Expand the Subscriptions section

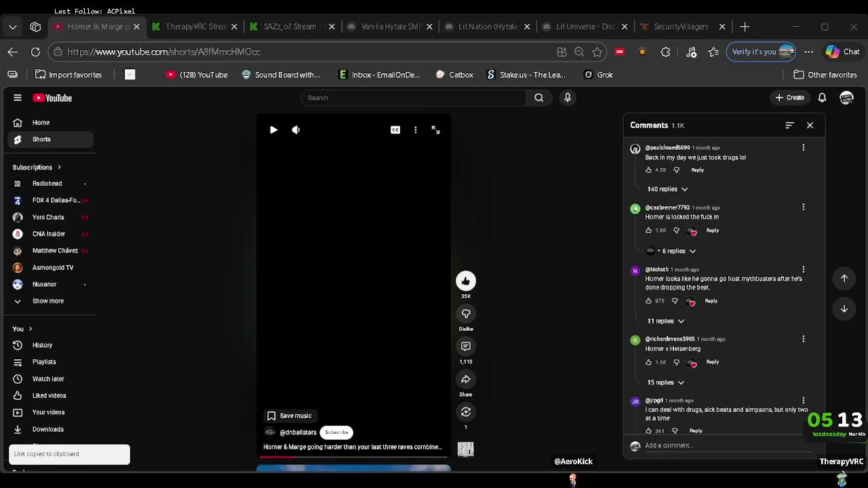[x=37, y=167]
